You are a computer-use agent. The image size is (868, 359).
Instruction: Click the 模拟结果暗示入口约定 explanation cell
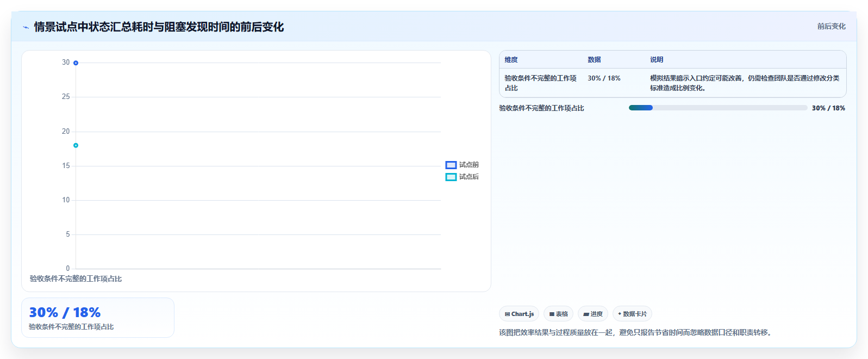pos(745,83)
